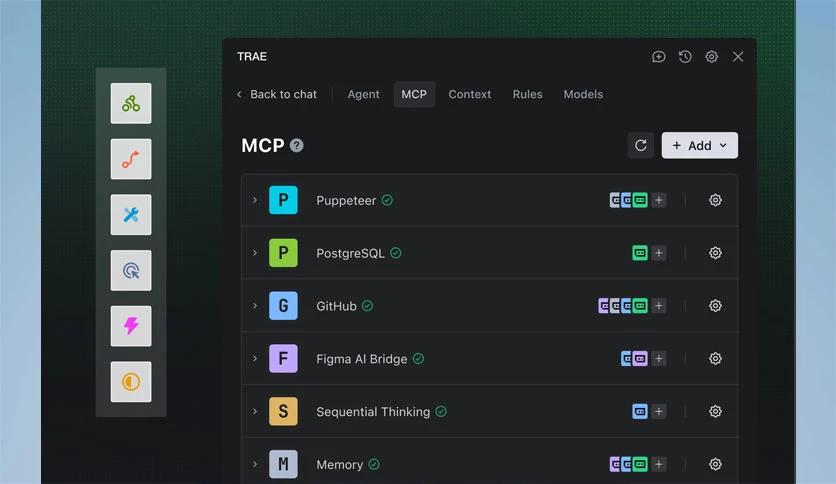Viewport: 836px width, 484px height.
Task: Start a new chat with bubble-plus icon
Action: pyautogui.click(x=658, y=57)
